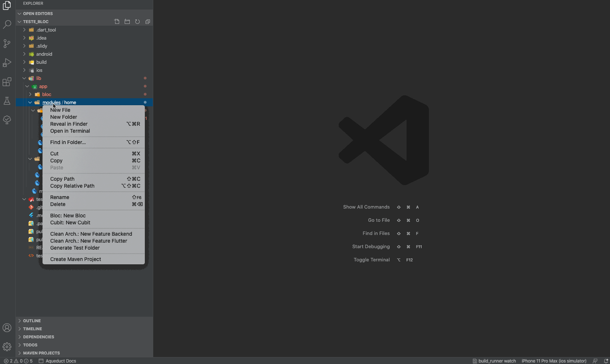Screen dimensions: 610x364
Task: Select Cut in context menu
Action: [x=93, y=154]
